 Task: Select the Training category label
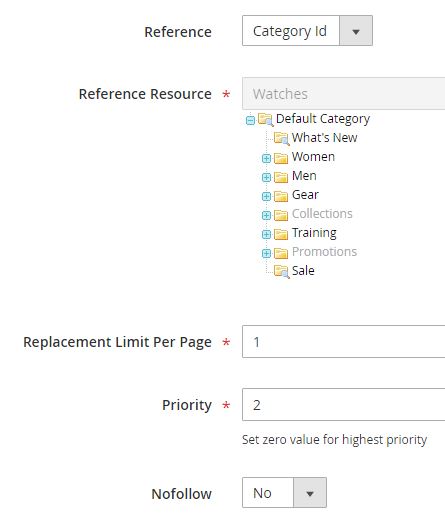click(x=314, y=233)
